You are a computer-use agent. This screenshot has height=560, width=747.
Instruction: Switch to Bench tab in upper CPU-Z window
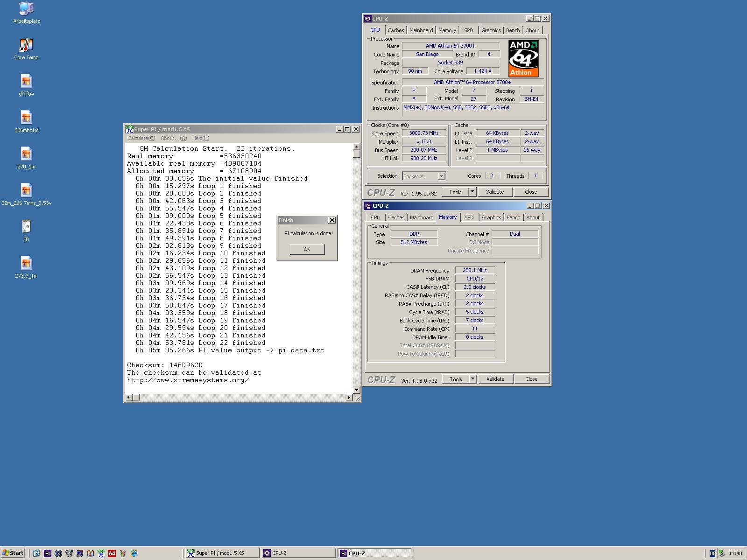click(513, 30)
